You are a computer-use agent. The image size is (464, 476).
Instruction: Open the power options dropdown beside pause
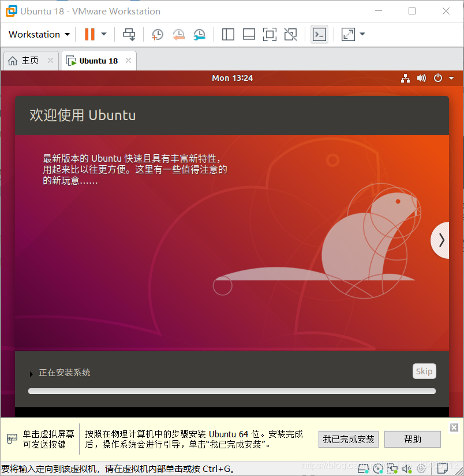coord(104,34)
